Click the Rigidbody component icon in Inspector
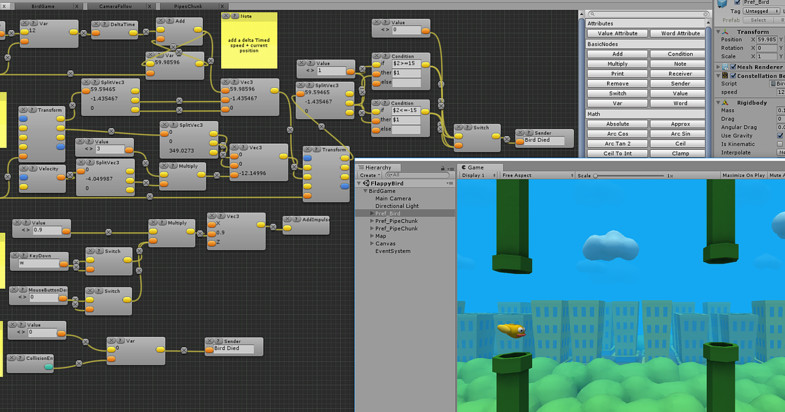785x412 pixels. click(x=725, y=102)
